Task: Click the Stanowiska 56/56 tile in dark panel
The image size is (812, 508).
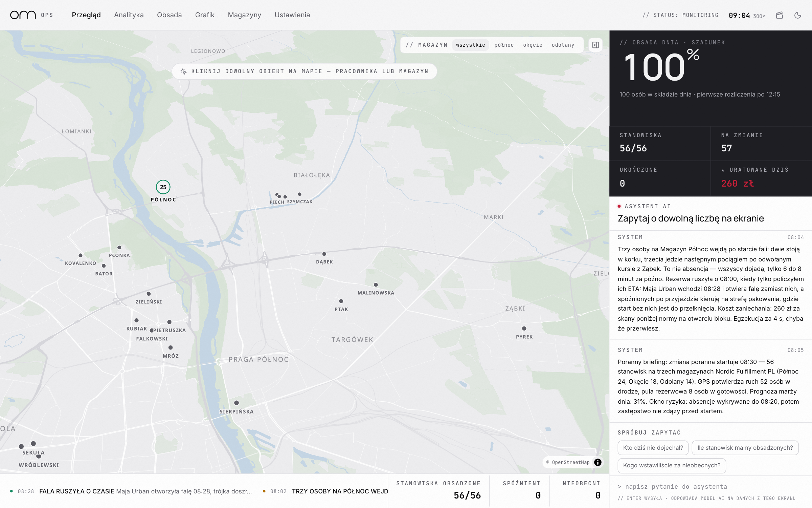Action: pyautogui.click(x=660, y=144)
